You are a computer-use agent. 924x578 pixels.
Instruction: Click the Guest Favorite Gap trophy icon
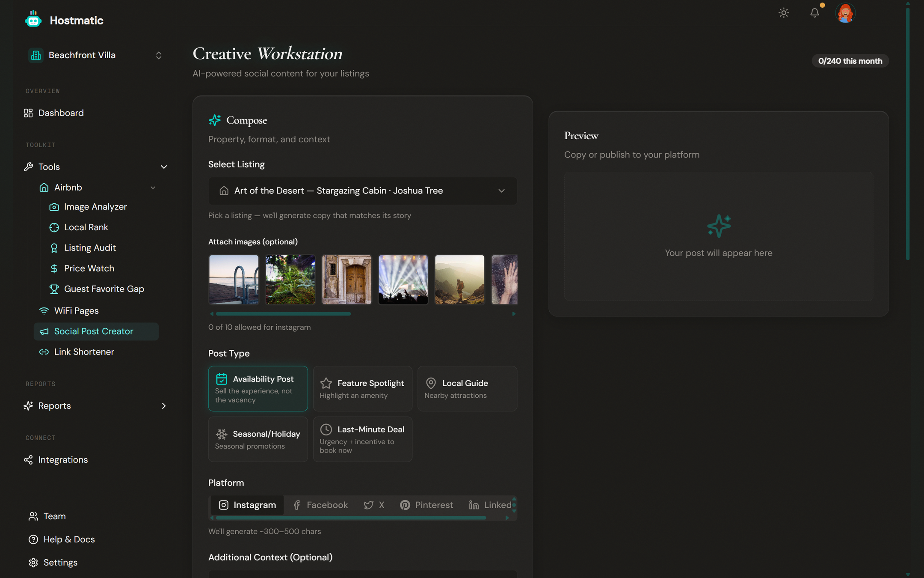tap(54, 289)
